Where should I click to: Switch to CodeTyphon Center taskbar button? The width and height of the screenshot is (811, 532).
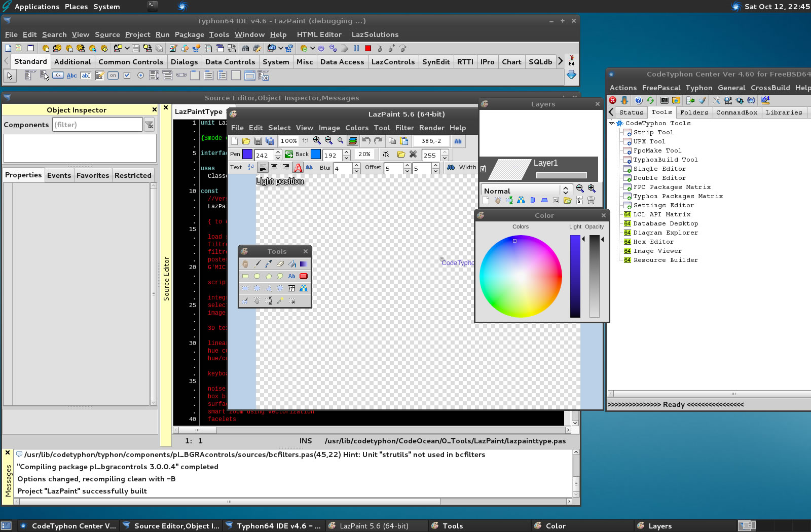[69, 526]
